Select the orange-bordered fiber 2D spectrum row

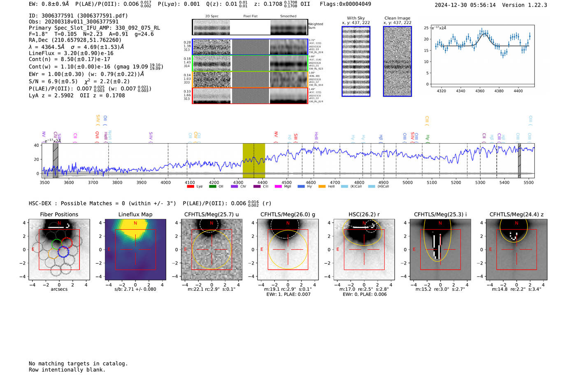[x=250, y=79]
